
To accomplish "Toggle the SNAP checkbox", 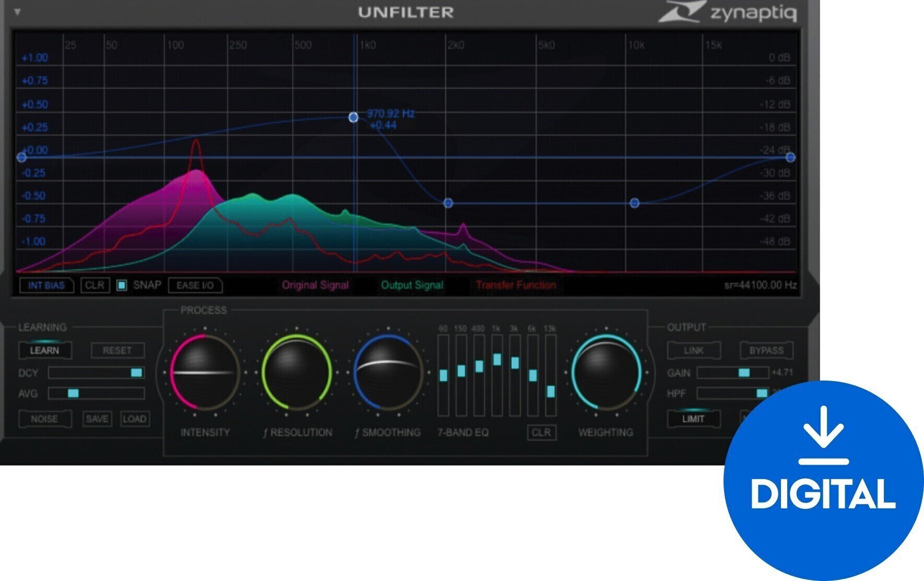I will [x=122, y=285].
